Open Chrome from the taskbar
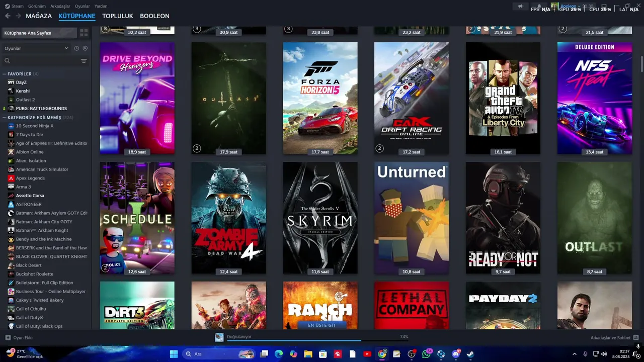The width and height of the screenshot is (644, 362). 382,354
